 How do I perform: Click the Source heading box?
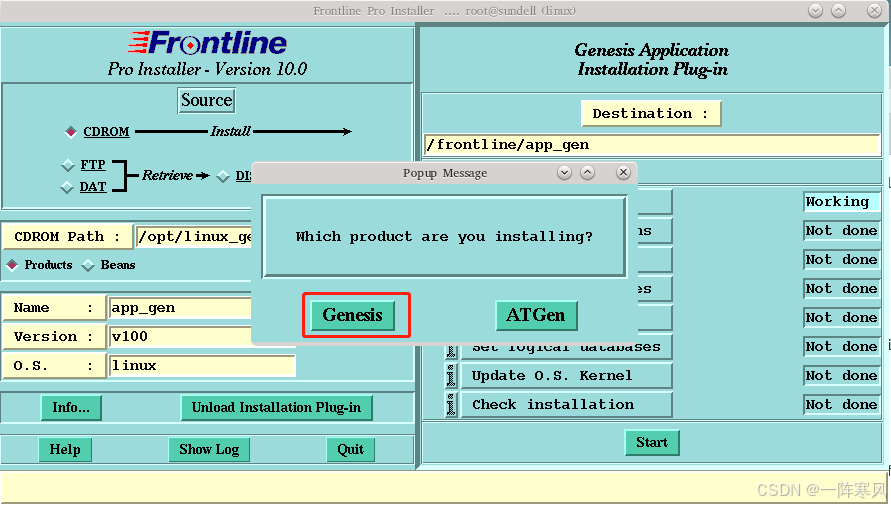(206, 101)
